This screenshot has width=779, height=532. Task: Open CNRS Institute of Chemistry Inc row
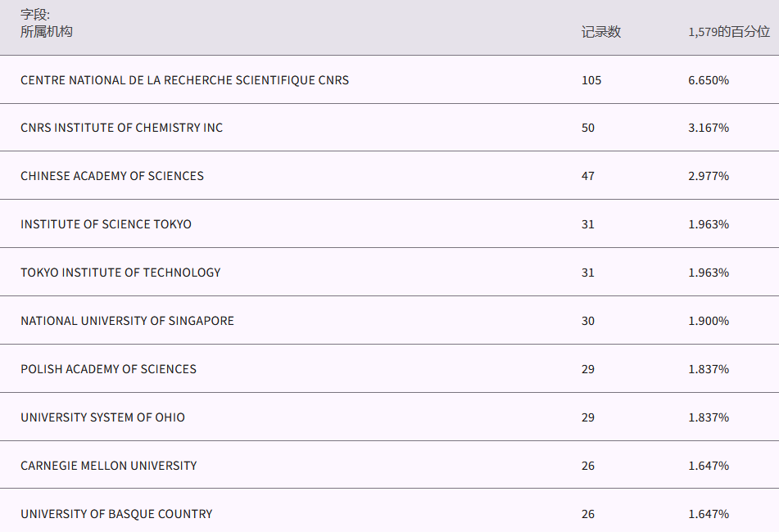coord(121,128)
